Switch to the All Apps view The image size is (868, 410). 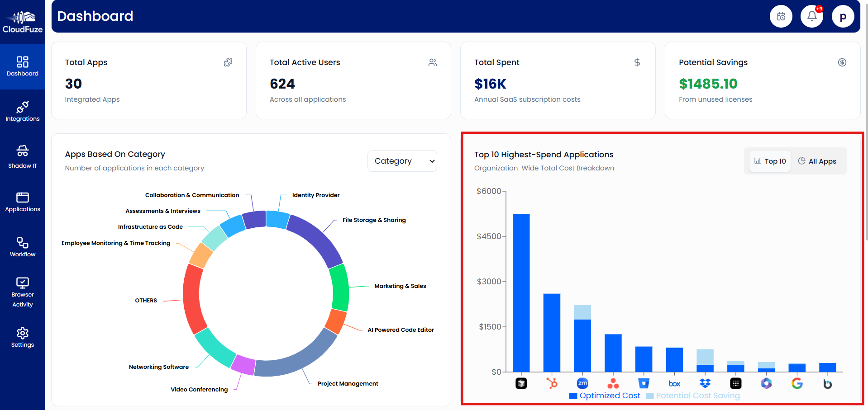[x=817, y=161]
